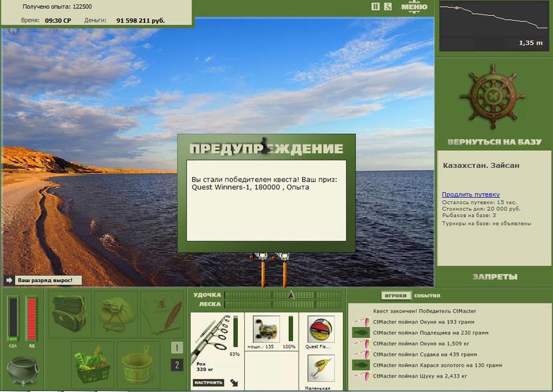The height and width of the screenshot is (392, 553).
Task: Click the Судака на 439 грамм entry
Action: [x=425, y=354]
